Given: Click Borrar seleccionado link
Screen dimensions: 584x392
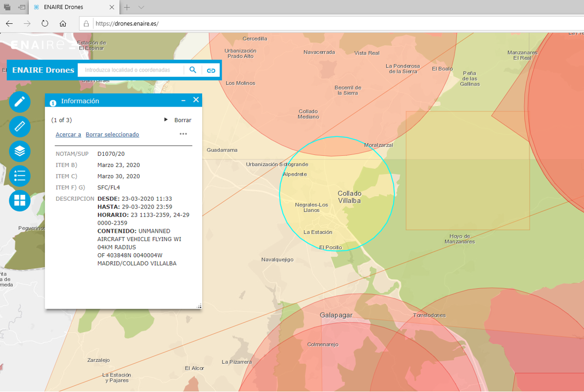Looking at the screenshot, I should [112, 134].
